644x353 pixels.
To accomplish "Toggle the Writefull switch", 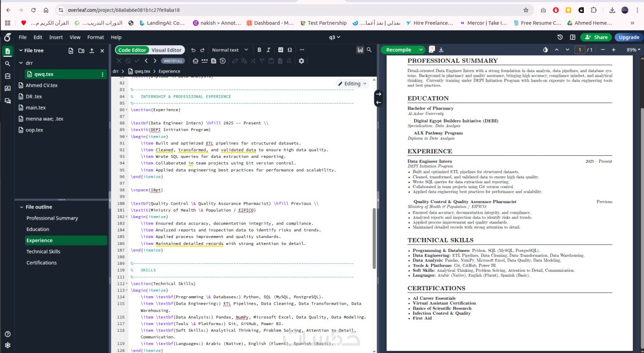I will [x=173, y=61].
